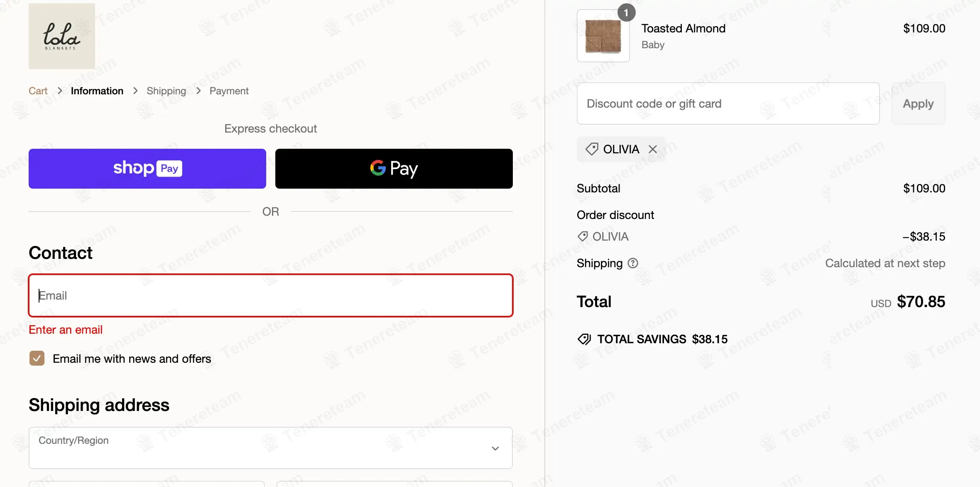Click the Lola Blankets logo
The width and height of the screenshot is (980, 487).
pos(61,36)
